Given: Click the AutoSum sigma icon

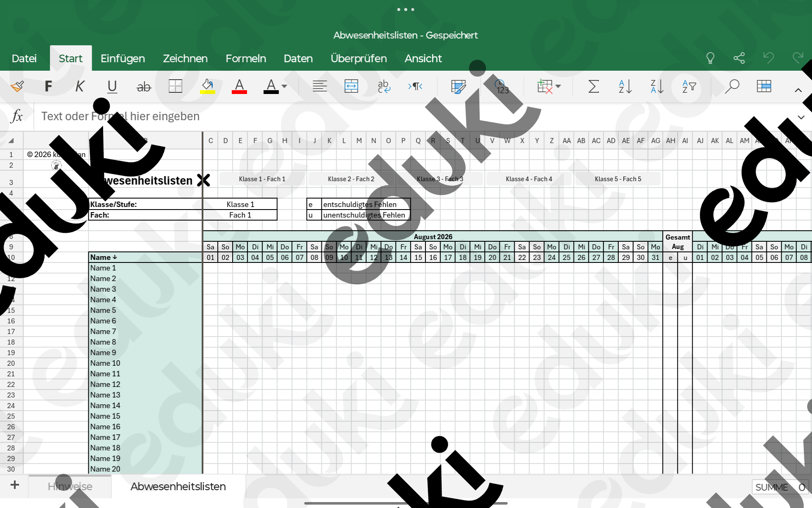Looking at the screenshot, I should [593, 86].
